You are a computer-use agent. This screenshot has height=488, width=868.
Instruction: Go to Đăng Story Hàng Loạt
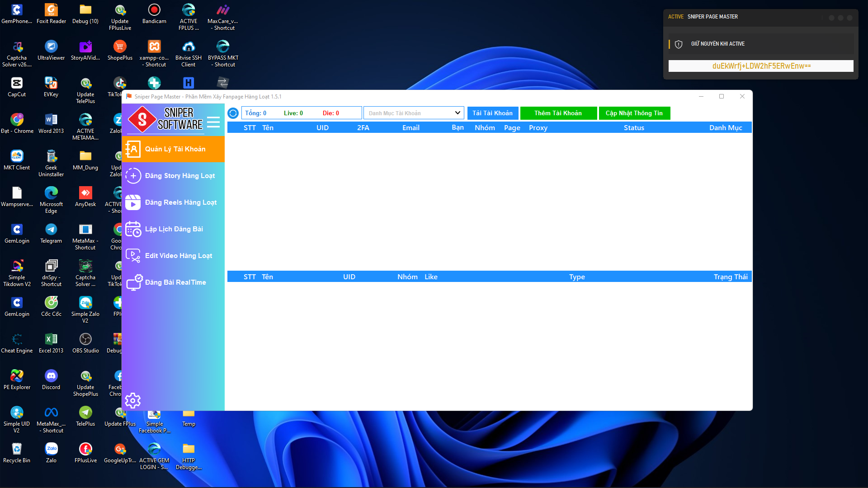(x=173, y=176)
